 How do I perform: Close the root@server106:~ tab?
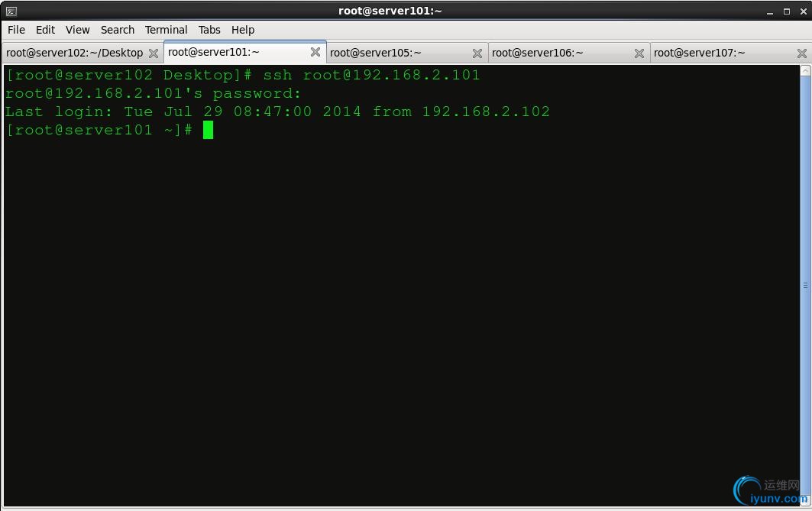tap(639, 53)
